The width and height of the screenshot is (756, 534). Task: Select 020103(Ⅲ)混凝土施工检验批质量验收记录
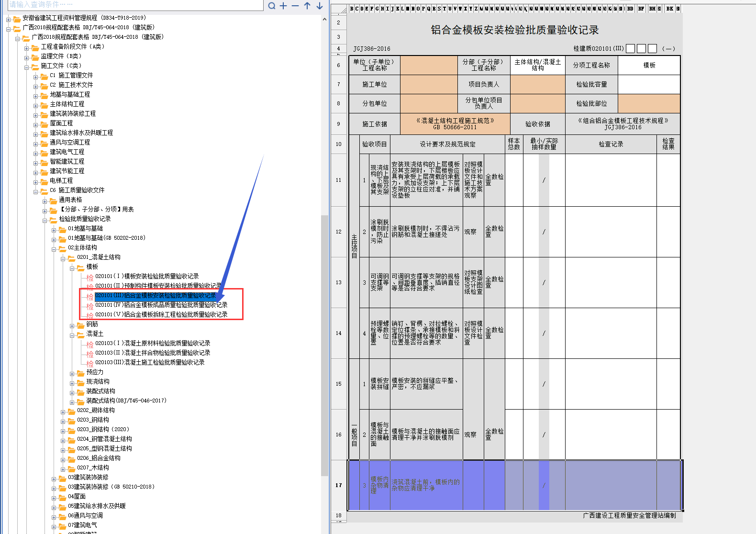[x=150, y=362]
